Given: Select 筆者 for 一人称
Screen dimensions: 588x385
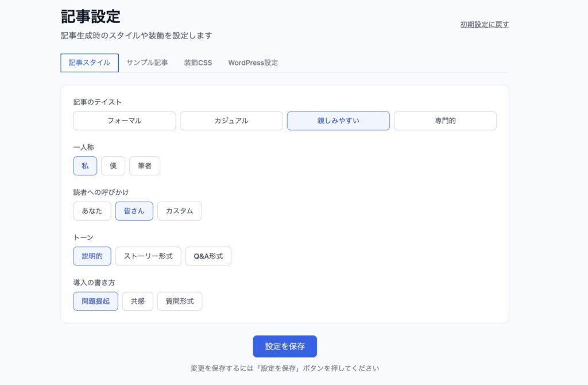Looking at the screenshot, I should click(145, 165).
